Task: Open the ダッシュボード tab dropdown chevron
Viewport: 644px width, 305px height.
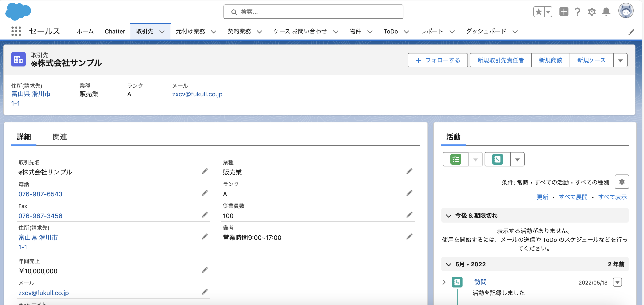Action: pyautogui.click(x=515, y=32)
